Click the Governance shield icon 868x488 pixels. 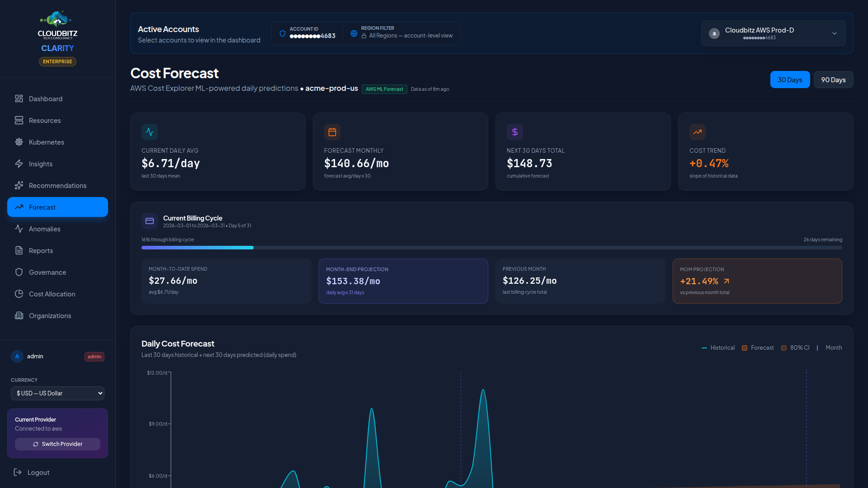(19, 272)
